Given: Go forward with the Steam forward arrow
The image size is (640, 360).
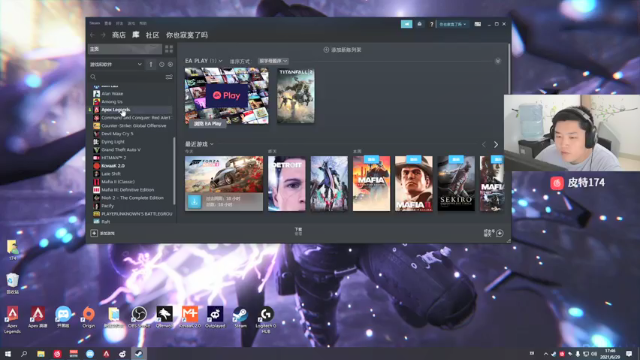Looking at the screenshot, I should 103,35.
